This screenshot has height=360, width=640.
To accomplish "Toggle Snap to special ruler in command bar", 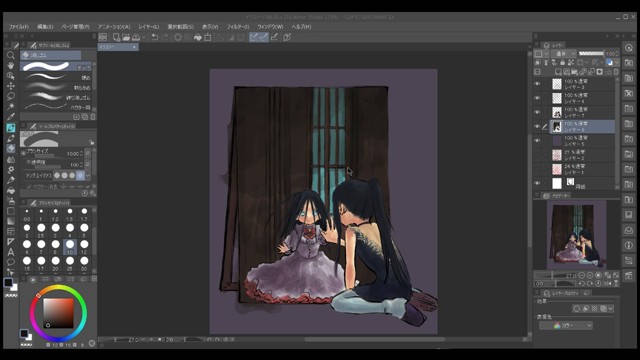I will (264, 37).
